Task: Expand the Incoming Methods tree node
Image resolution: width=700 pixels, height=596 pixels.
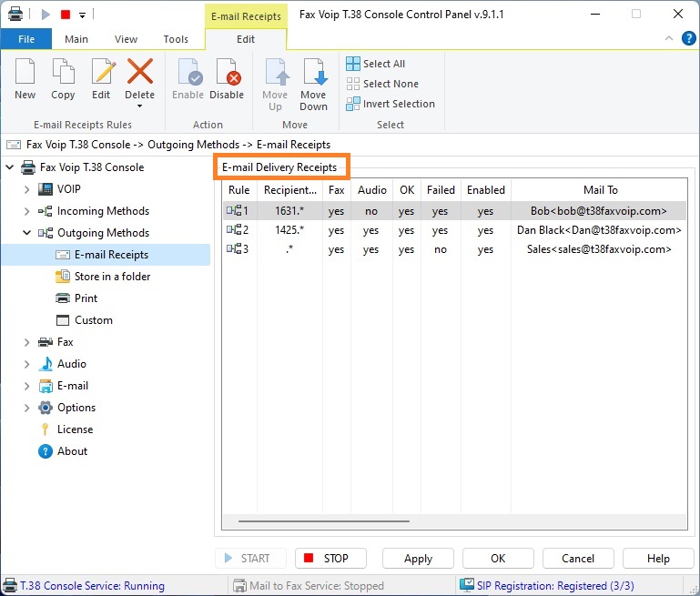Action: (x=26, y=211)
